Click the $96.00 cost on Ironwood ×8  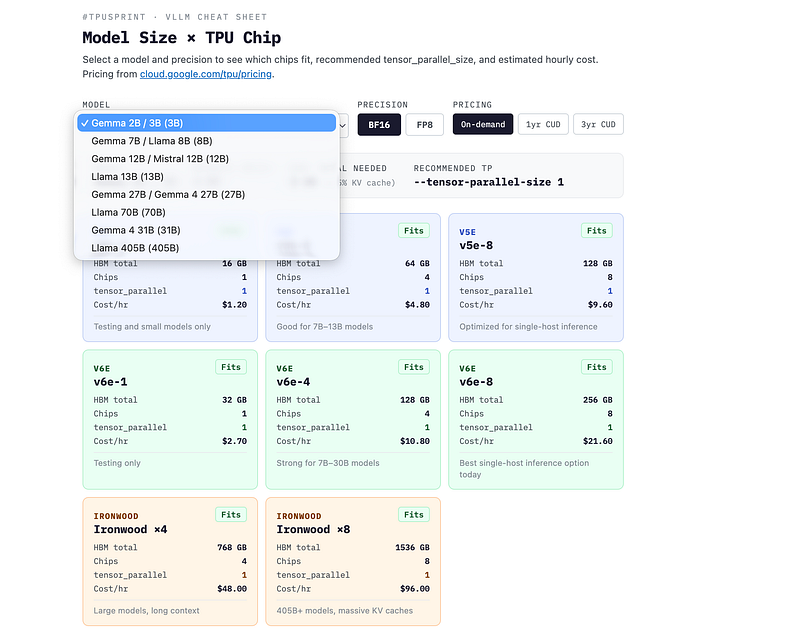(x=415, y=588)
